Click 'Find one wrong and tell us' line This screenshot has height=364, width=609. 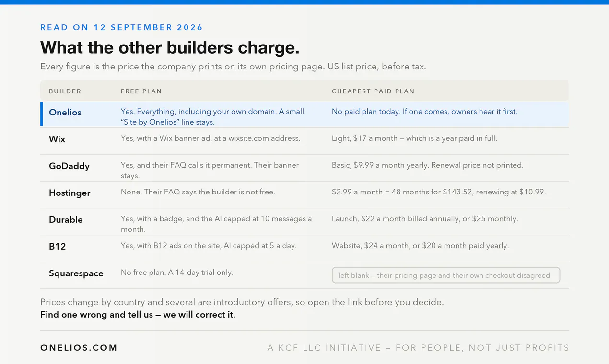click(138, 315)
